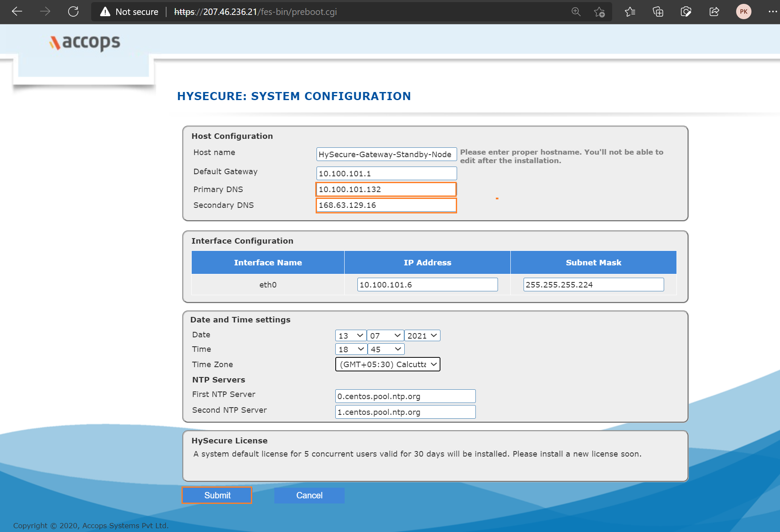
Task: Open the browser Settings and more menu
Action: click(772, 12)
